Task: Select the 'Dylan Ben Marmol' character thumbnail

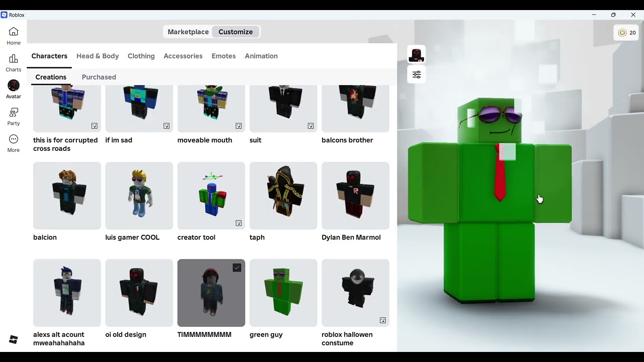Action: [355, 196]
